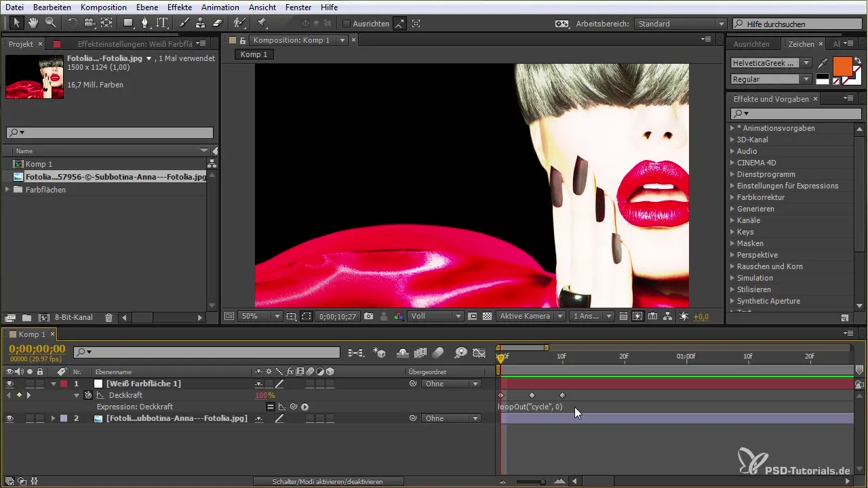Hide the Weiß Farbfläche 1 layer
This screenshot has width=868, height=488.
9,384
